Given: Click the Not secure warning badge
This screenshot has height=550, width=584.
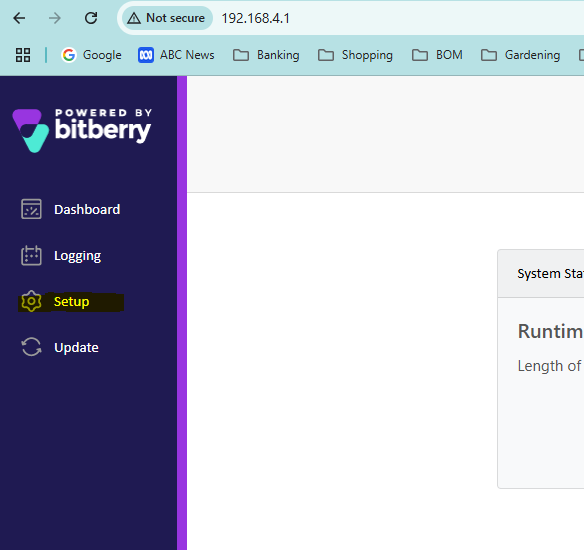Looking at the screenshot, I should (x=166, y=18).
